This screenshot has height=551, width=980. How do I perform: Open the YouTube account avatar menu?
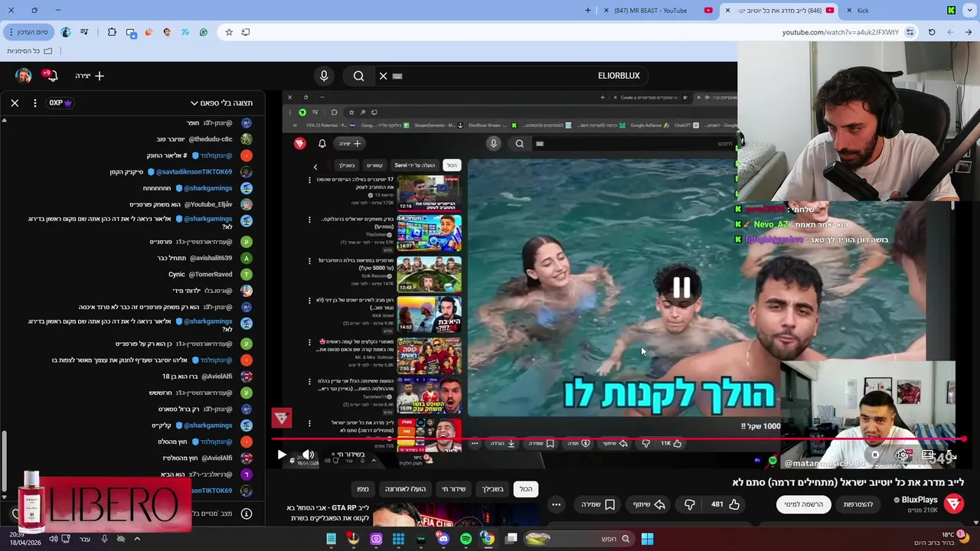[x=24, y=76]
